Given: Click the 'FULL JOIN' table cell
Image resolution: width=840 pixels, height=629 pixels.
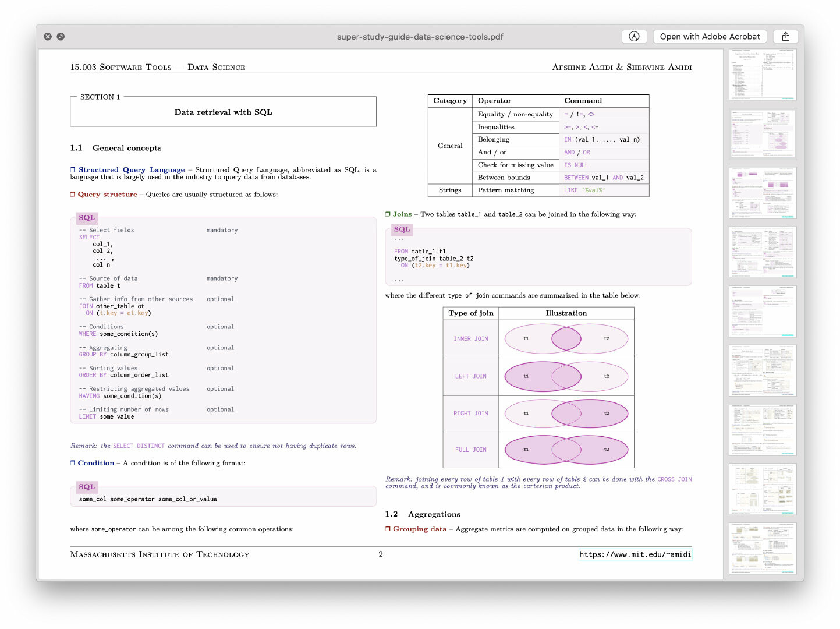Looking at the screenshot, I should (x=471, y=450).
